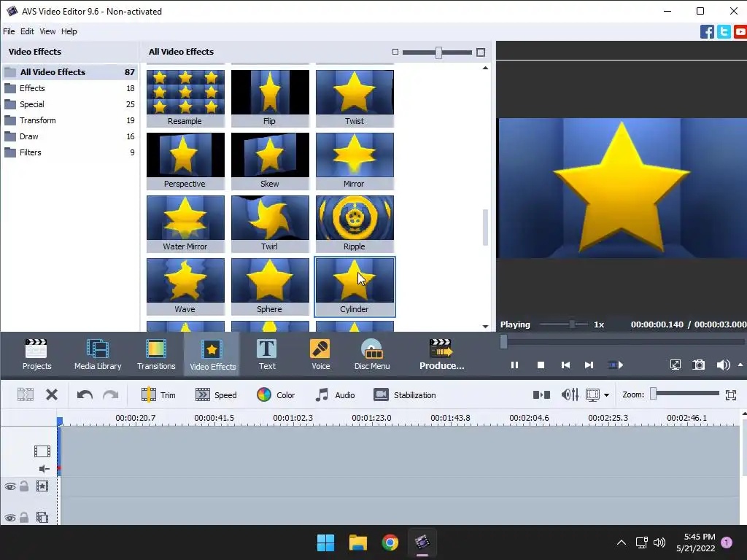Open the Help menu

tap(69, 31)
